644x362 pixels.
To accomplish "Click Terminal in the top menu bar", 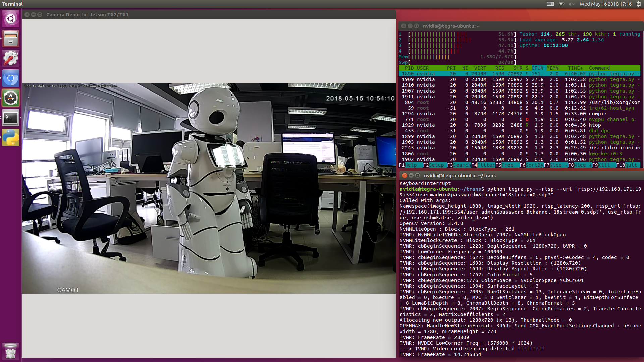I will [12, 4].
